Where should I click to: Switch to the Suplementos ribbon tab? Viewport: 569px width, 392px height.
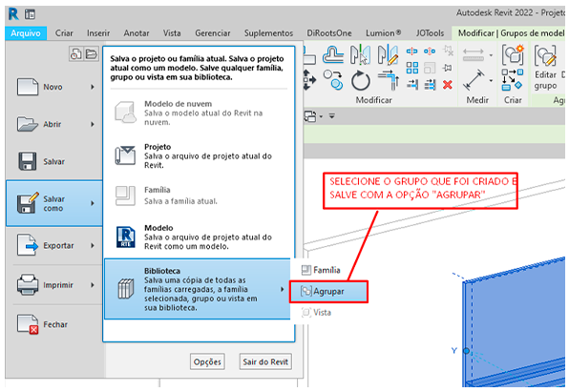pos(268,33)
